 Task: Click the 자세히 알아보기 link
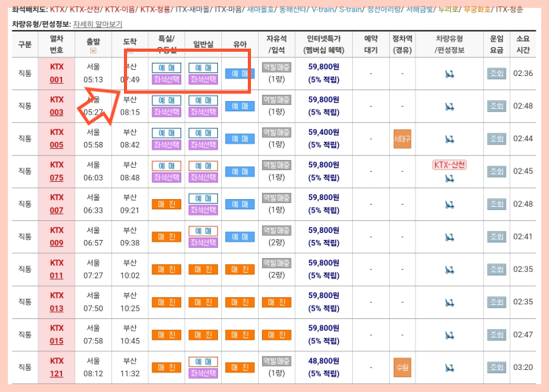[98, 24]
